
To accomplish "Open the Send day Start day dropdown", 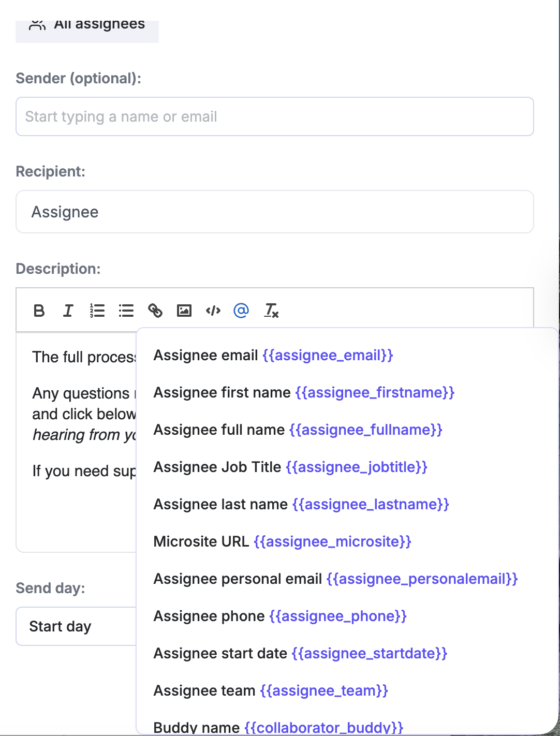I will [x=76, y=626].
